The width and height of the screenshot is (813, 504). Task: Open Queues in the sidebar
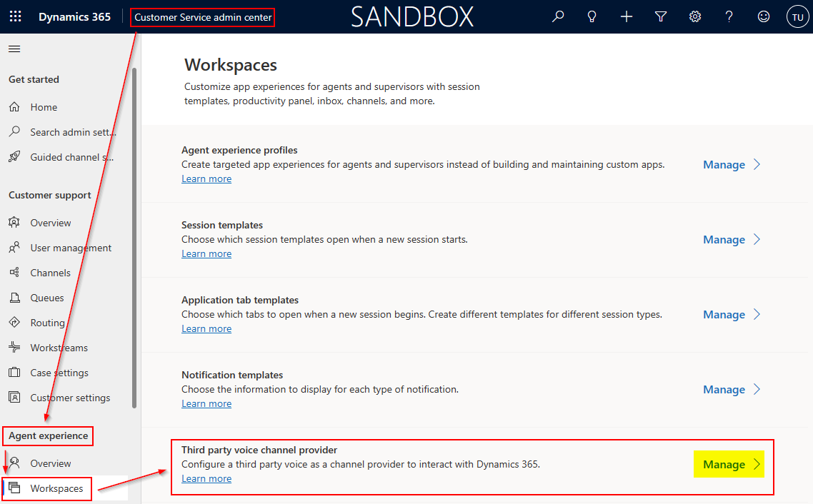tap(47, 298)
